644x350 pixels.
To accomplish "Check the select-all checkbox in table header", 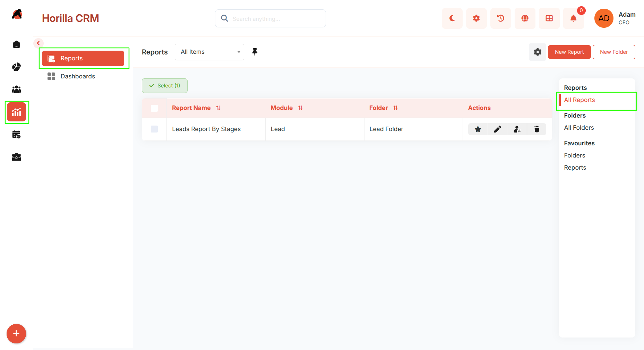I will [x=154, y=108].
